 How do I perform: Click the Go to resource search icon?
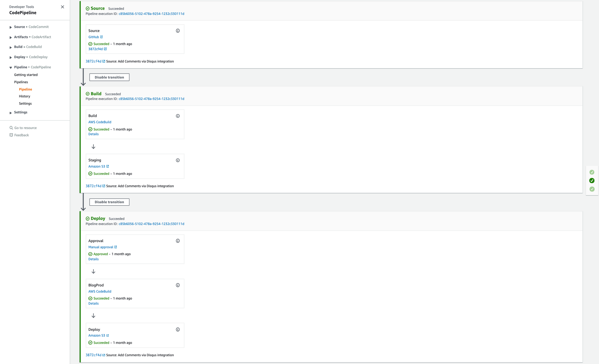[11, 128]
